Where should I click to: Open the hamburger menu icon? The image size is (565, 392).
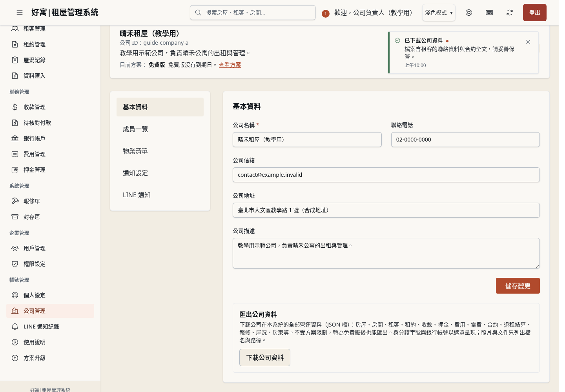pyautogui.click(x=20, y=13)
